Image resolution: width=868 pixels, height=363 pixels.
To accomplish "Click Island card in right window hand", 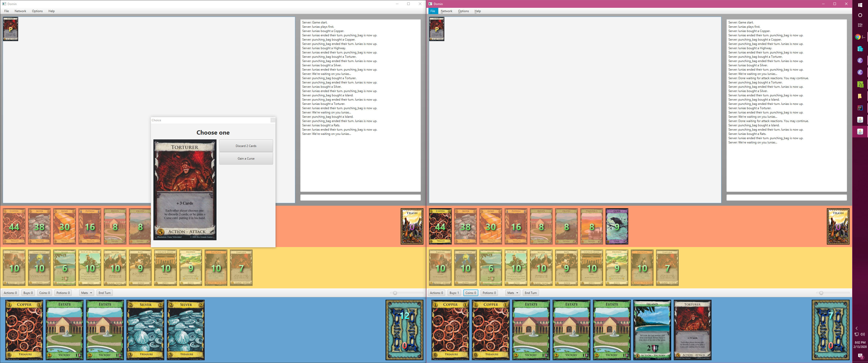I will (652, 330).
